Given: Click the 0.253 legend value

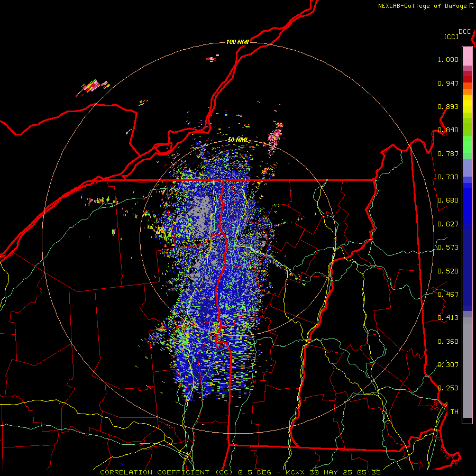Looking at the screenshot, I should point(448,388).
